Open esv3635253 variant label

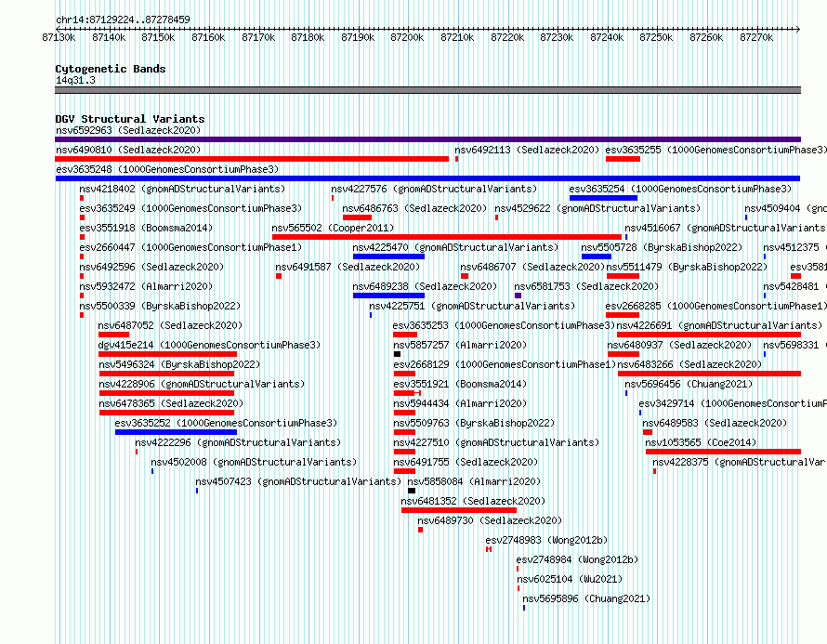[504, 325]
